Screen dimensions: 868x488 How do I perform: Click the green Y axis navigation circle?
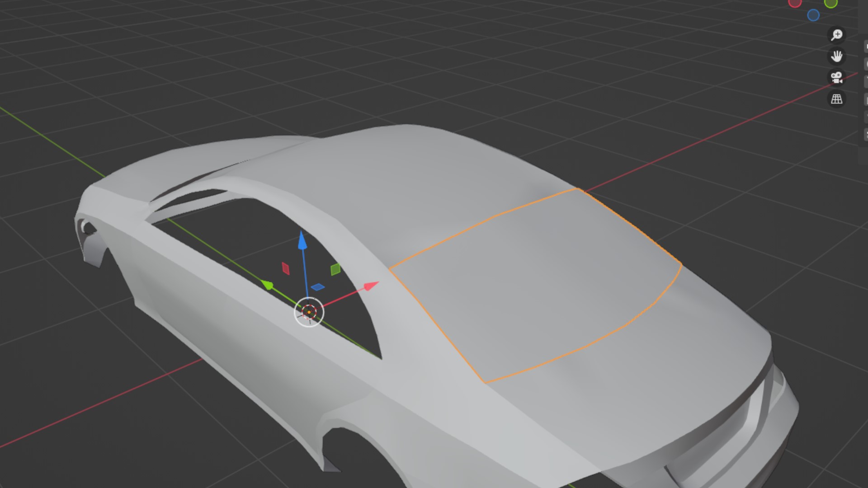click(x=830, y=4)
